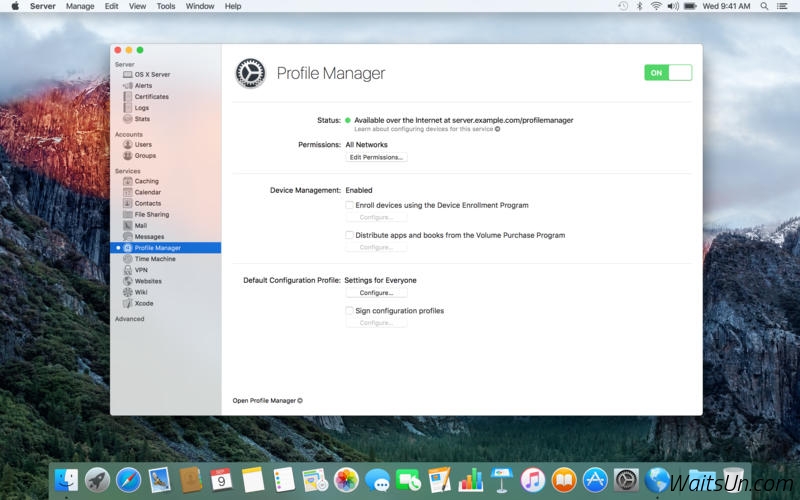The height and width of the screenshot is (500, 800).
Task: Open Spotlight search
Action: pos(764,6)
